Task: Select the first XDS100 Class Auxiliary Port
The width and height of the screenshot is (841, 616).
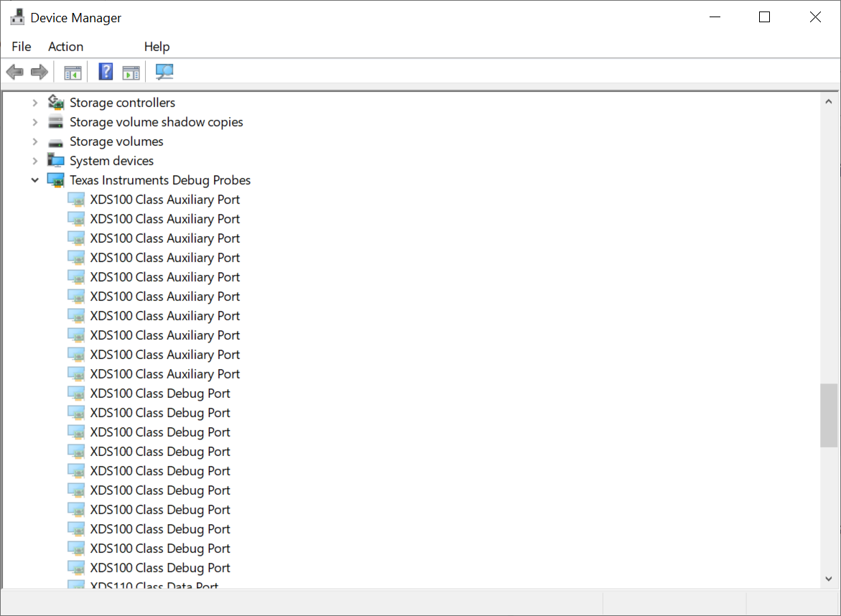Action: (164, 200)
